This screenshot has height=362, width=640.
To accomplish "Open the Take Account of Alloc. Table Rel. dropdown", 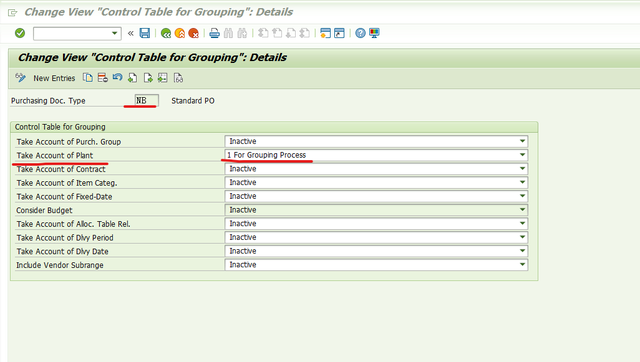I will pos(522,224).
